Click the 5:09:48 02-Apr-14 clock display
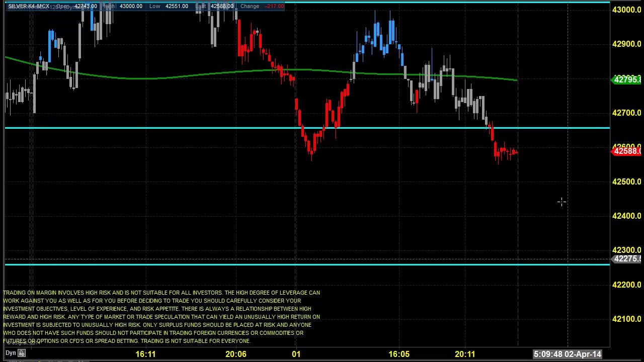Viewport: 644px width, 362px height. (568, 354)
